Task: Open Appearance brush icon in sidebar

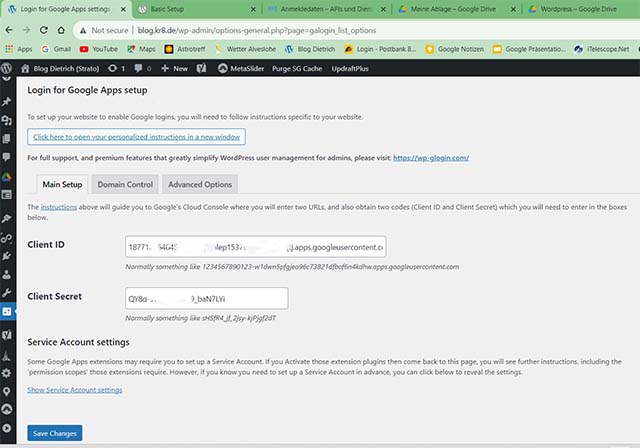Action: [7, 218]
